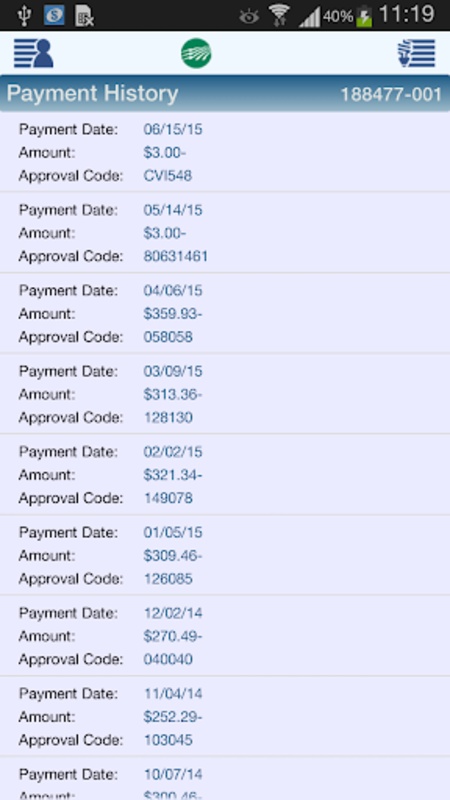Screen dimensions: 450x800
Task: Open payment with approval code 126085
Action: (x=225, y=555)
